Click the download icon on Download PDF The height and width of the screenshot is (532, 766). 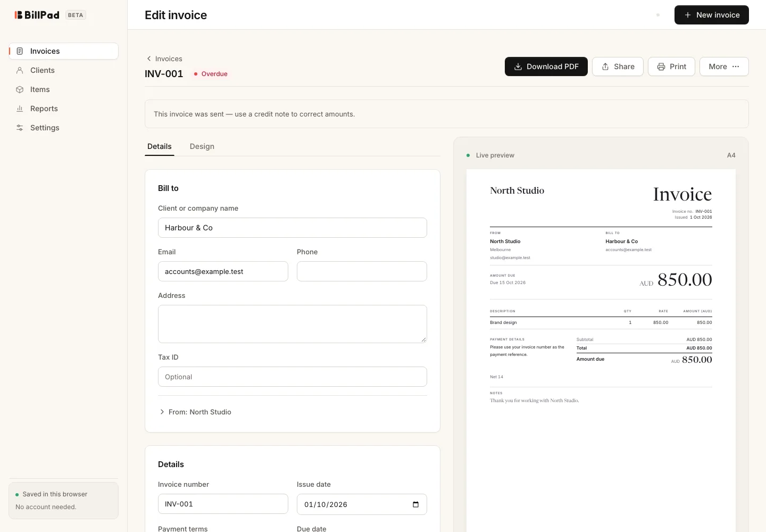click(x=518, y=66)
